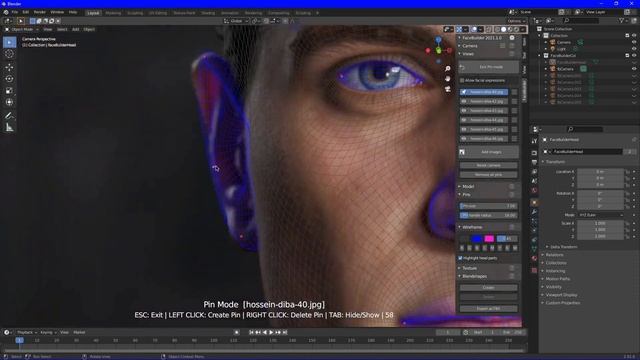The height and width of the screenshot is (360, 640).
Task: Click the Reset camera button
Action: pos(489,165)
